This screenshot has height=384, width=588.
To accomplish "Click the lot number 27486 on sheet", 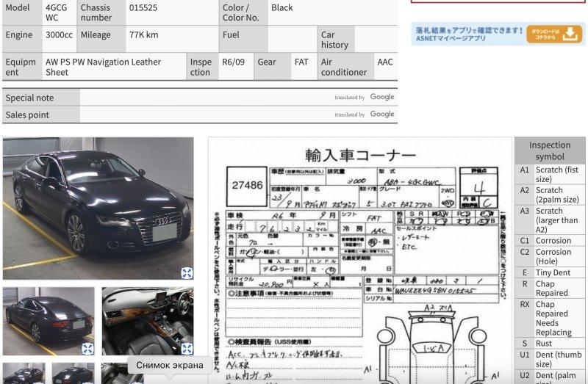I will click(x=247, y=185).
